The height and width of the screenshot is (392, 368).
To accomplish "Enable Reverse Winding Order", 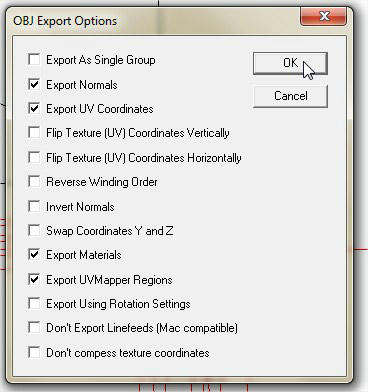I will [x=35, y=182].
